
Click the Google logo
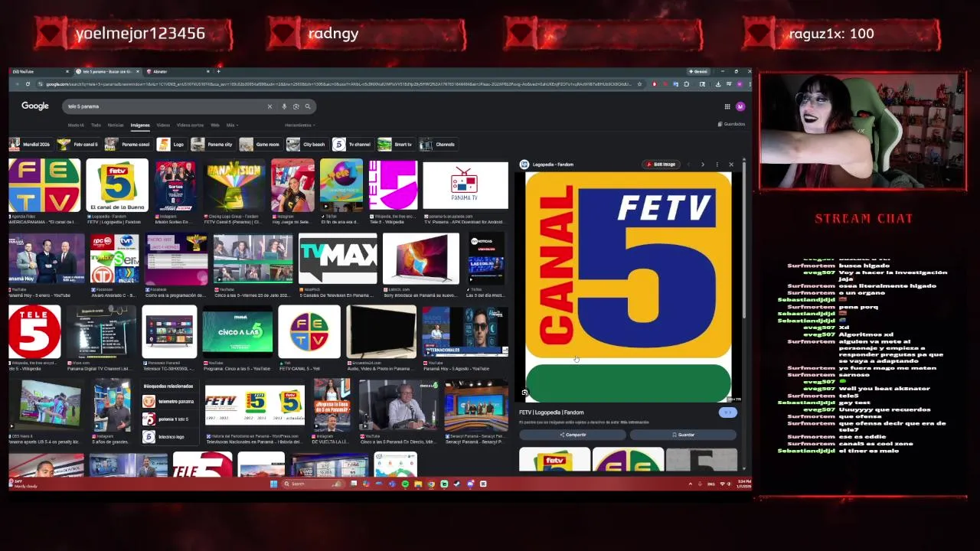[35, 106]
